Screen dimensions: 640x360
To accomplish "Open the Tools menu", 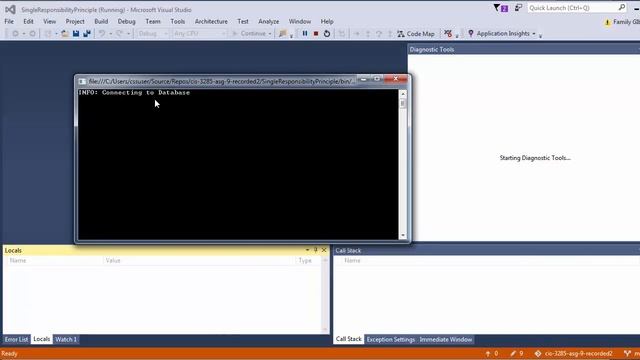I will click(x=178, y=21).
